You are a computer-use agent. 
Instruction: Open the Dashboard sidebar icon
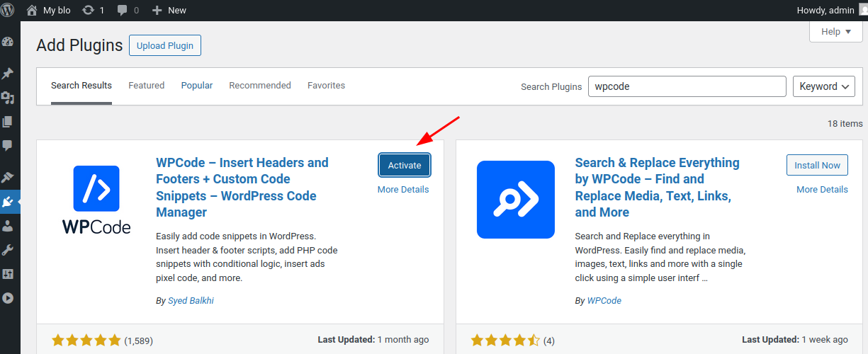8,42
